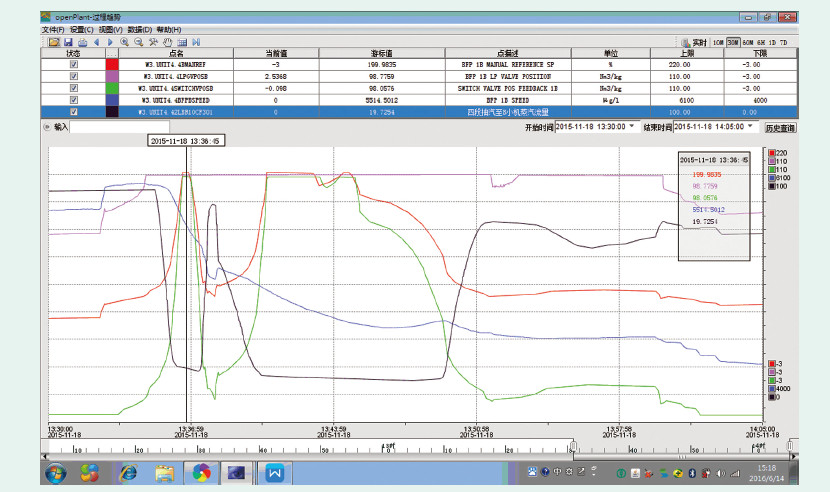Click the zoom in magnifier icon
This screenshot has width=830, height=492.
pyautogui.click(x=124, y=42)
